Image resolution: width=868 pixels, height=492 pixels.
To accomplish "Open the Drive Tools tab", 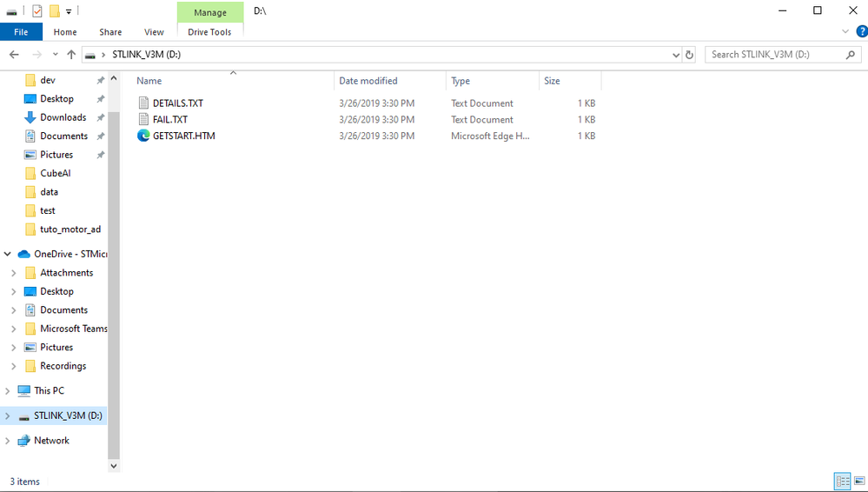I will (x=209, y=32).
